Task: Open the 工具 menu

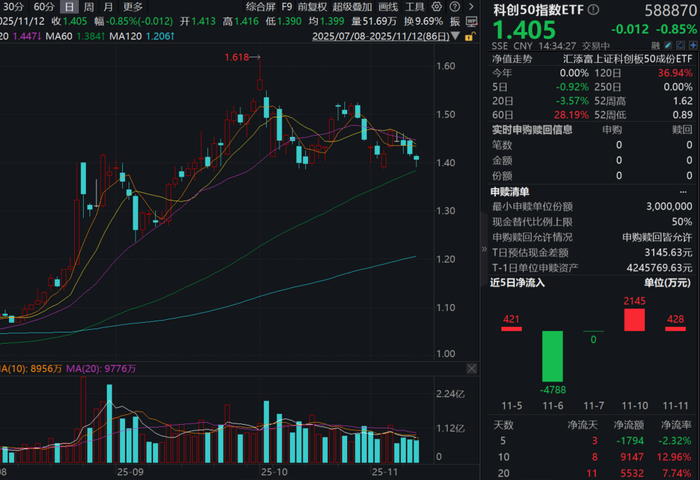Action: (x=415, y=7)
